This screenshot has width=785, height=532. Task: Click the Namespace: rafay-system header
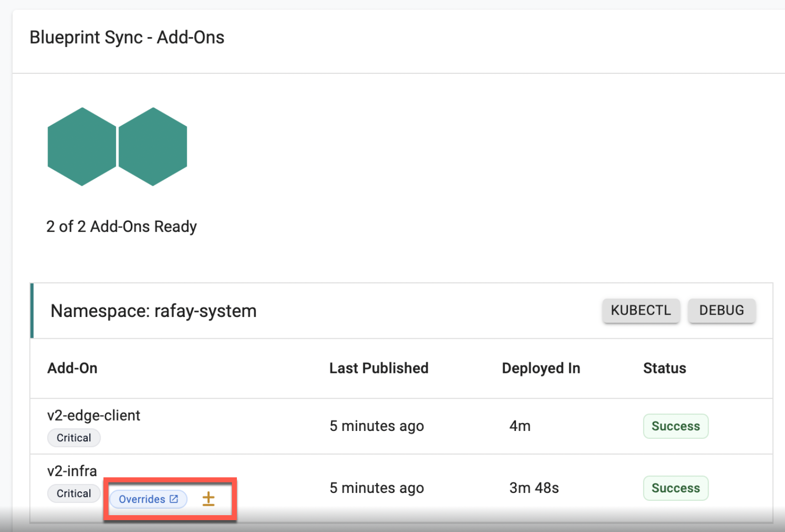click(154, 311)
